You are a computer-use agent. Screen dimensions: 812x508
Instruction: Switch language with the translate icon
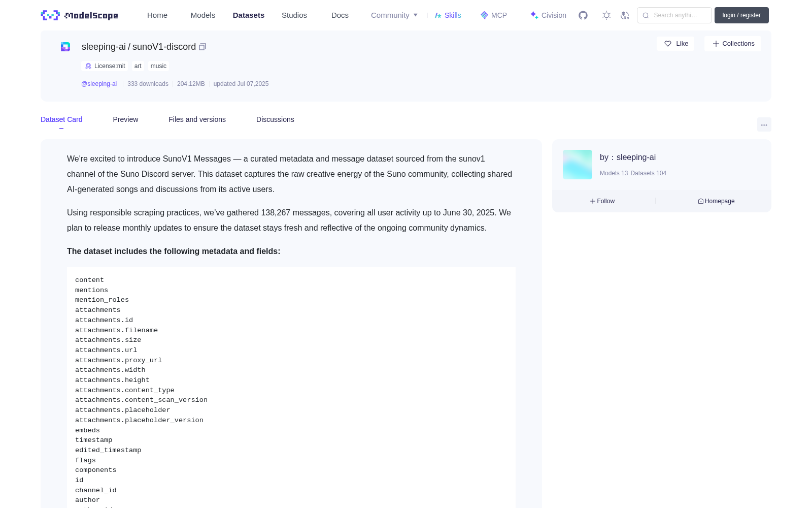click(625, 15)
